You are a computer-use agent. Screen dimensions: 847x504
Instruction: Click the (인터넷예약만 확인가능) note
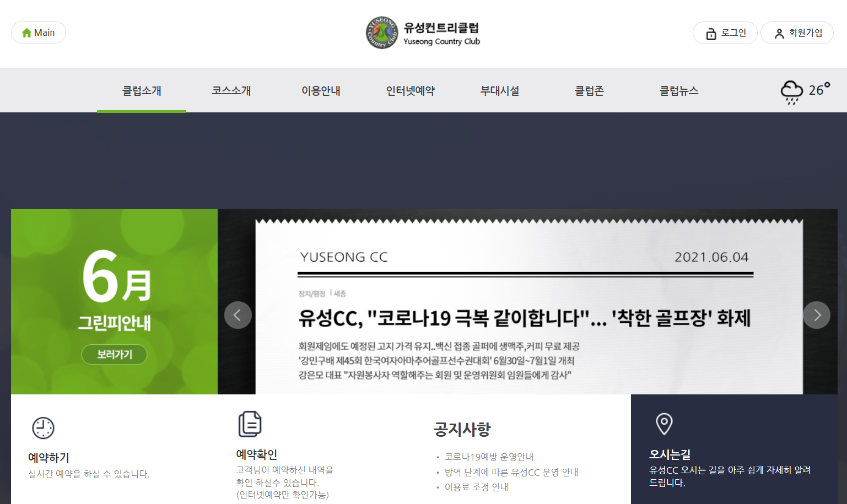click(x=283, y=495)
